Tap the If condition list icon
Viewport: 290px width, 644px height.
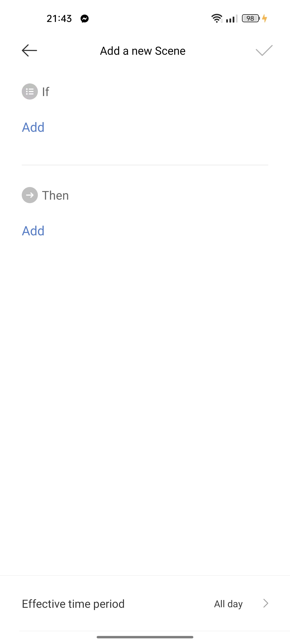[30, 92]
